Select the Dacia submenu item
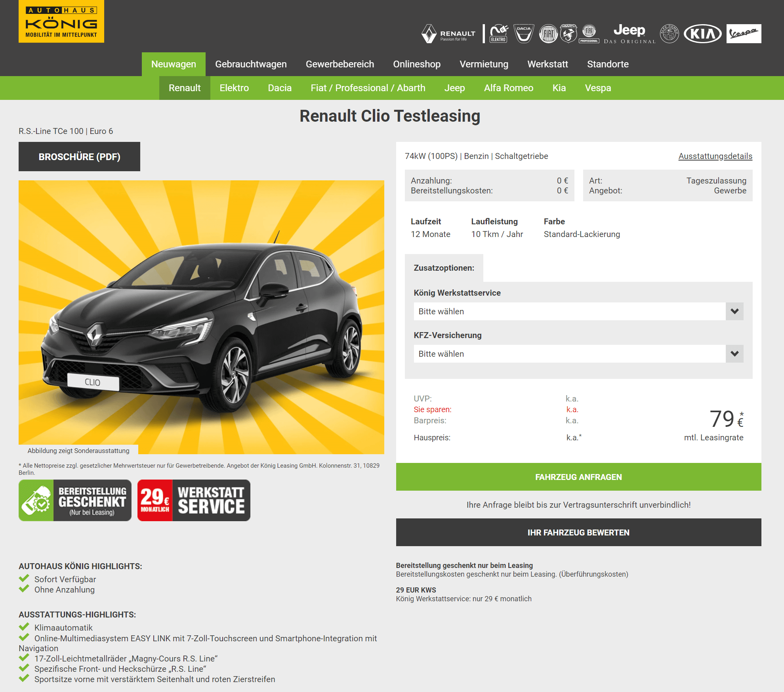Screen dimensions: 784x692 coord(280,88)
